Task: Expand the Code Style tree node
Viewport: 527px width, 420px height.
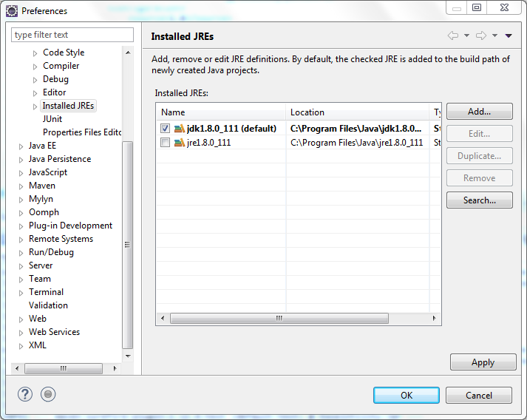Action: click(35, 53)
